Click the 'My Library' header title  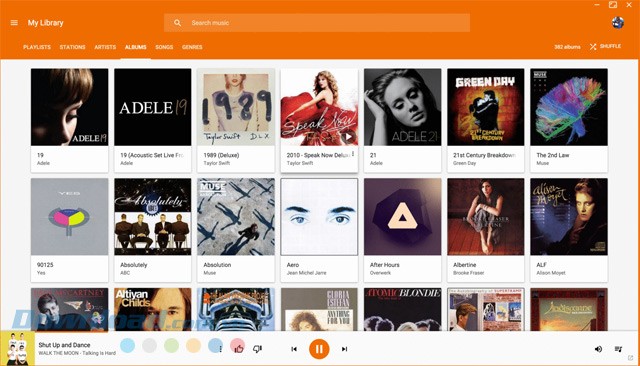pos(46,23)
